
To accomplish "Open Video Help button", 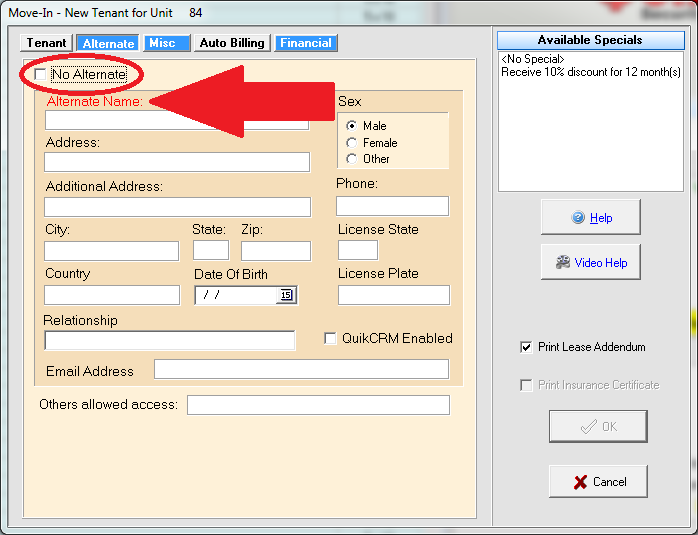I will tap(591, 262).
